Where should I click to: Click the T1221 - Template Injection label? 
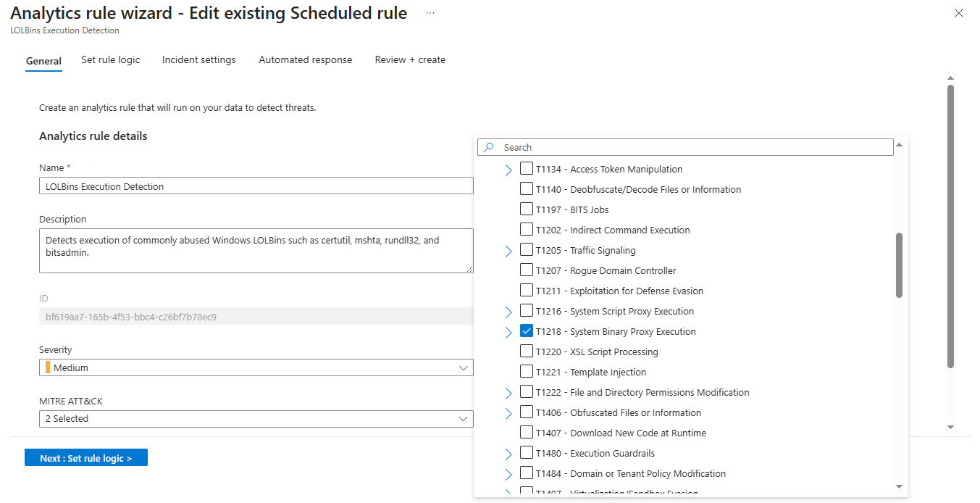(x=591, y=372)
